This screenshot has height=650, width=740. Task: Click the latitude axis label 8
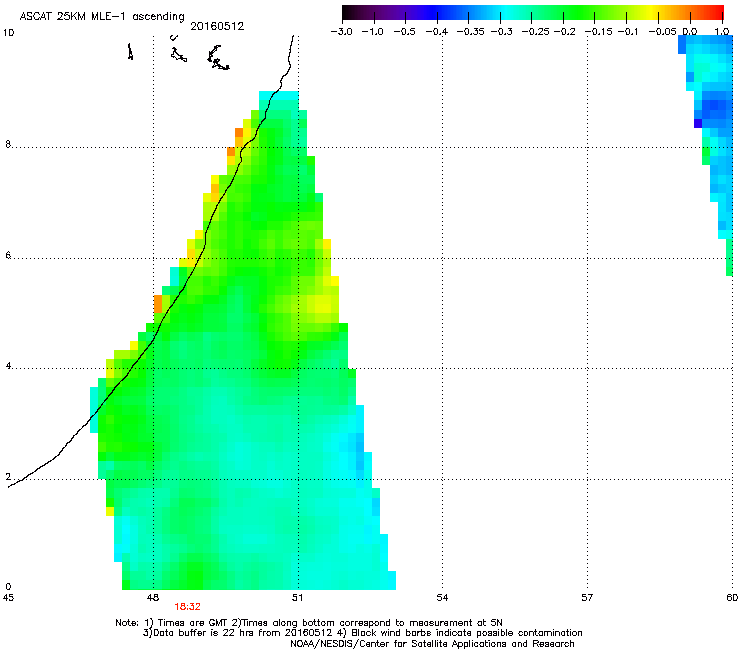pos(8,144)
